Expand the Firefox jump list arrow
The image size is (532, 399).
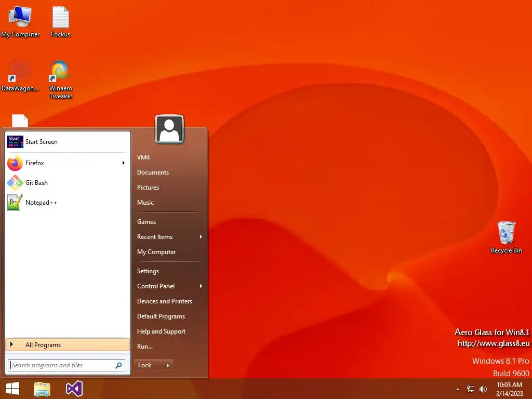click(x=124, y=163)
